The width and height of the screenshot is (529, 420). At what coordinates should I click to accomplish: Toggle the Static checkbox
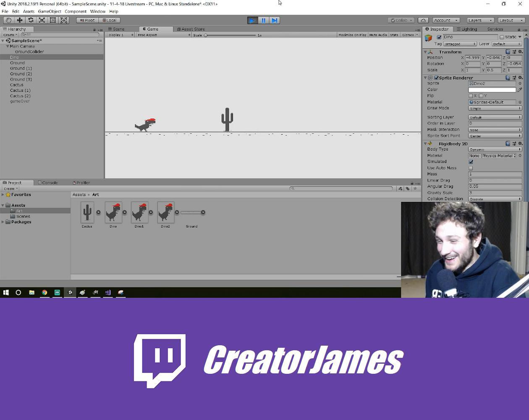coord(502,37)
